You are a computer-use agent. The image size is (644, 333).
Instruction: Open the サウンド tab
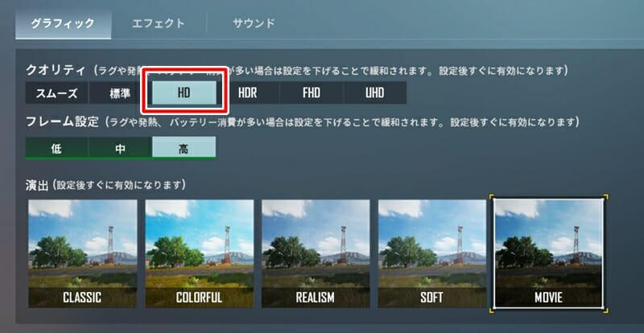[254, 23]
